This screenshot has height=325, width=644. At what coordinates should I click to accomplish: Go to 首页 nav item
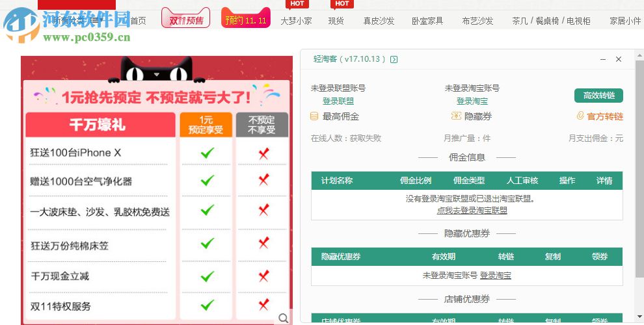pyautogui.click(x=138, y=21)
